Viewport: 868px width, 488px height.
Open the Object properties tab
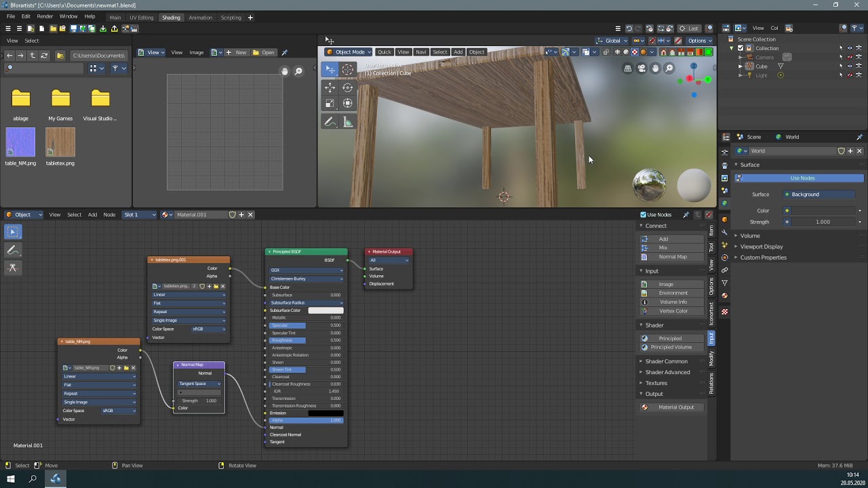pos(724,219)
